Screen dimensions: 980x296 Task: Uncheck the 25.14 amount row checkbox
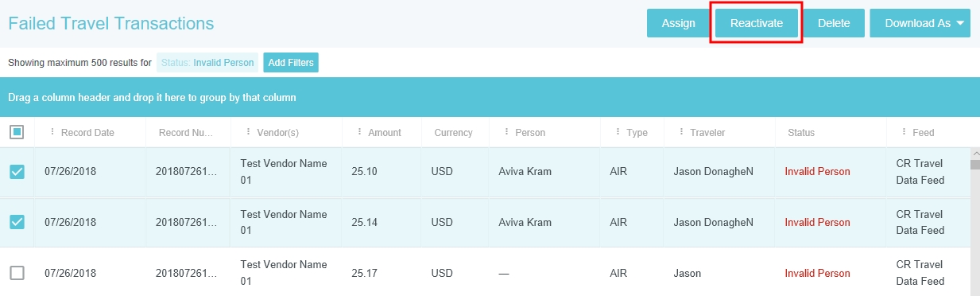click(17, 222)
